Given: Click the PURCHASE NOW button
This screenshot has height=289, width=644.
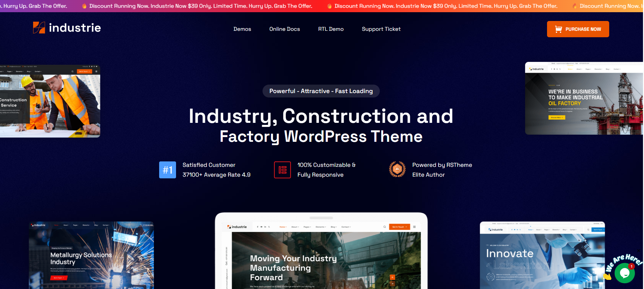Looking at the screenshot, I should (578, 29).
